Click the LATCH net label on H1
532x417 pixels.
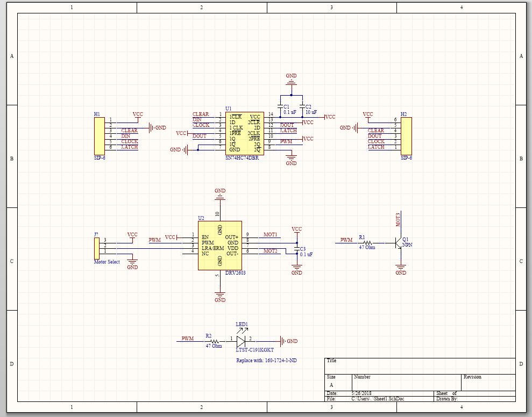(x=130, y=147)
